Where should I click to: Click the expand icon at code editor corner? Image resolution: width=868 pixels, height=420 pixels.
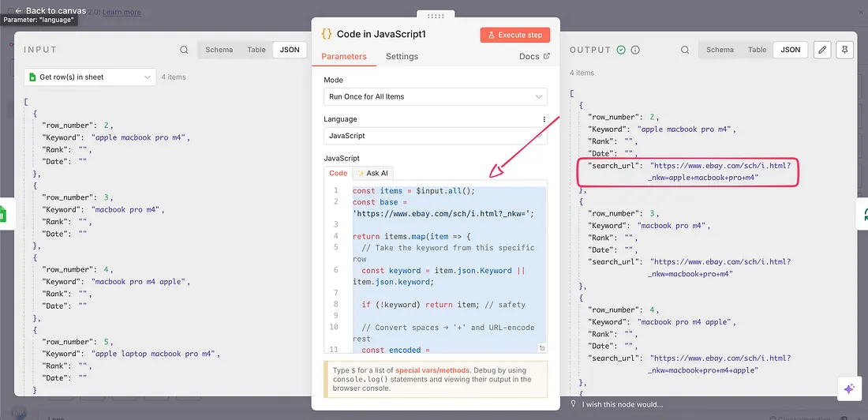[x=542, y=348]
